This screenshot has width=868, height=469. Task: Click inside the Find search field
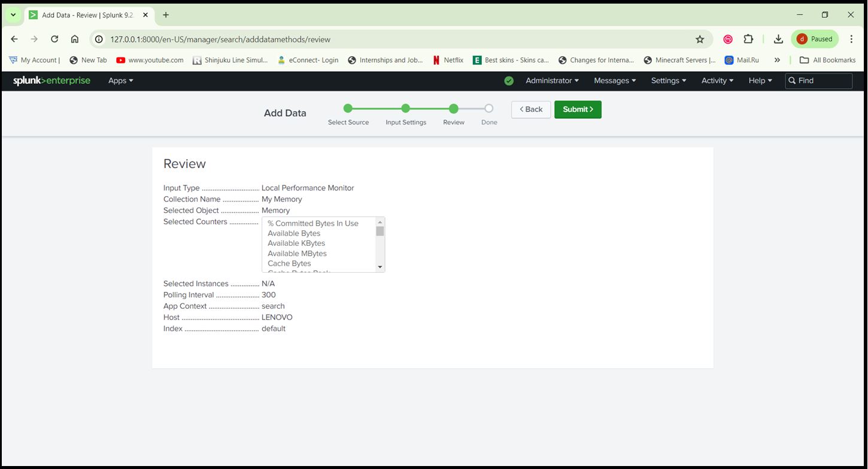click(x=820, y=80)
